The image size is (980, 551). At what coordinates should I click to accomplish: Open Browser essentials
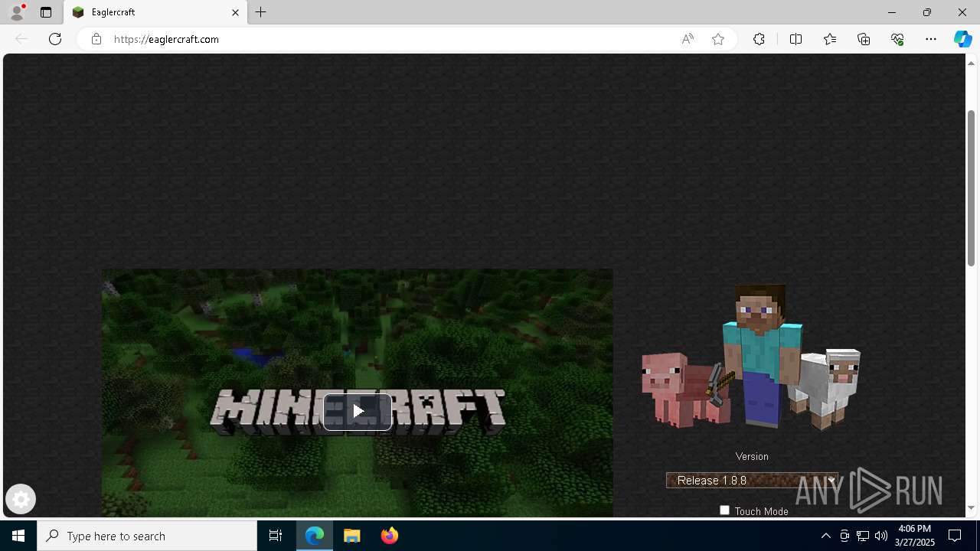coord(897,39)
